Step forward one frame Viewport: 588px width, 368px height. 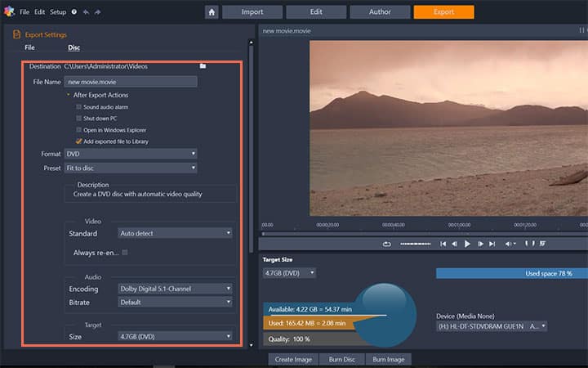pos(480,244)
